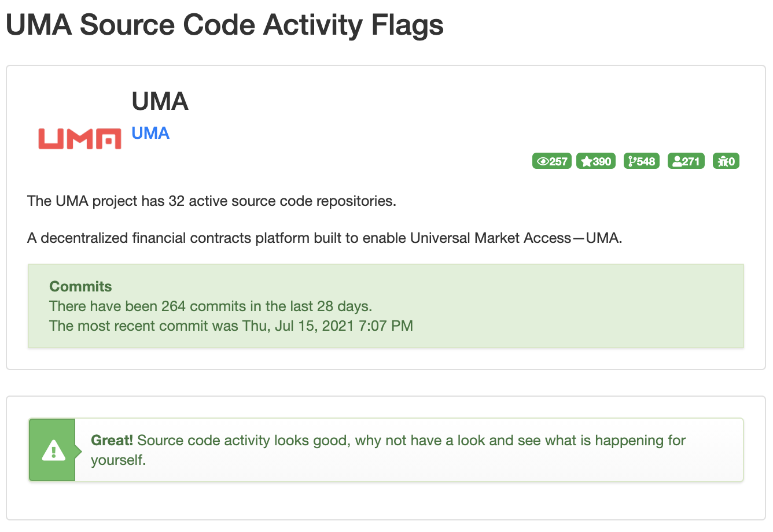
Task: Open the forks badge showing 548
Action: point(642,161)
